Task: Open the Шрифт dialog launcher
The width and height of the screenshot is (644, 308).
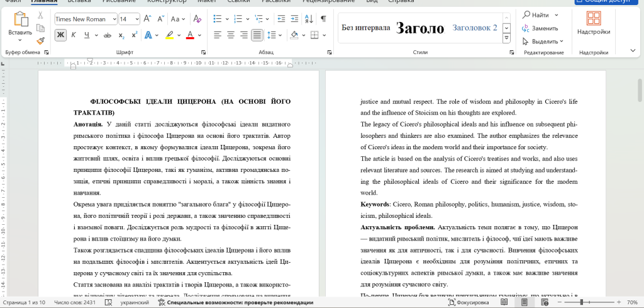Action: (204, 53)
